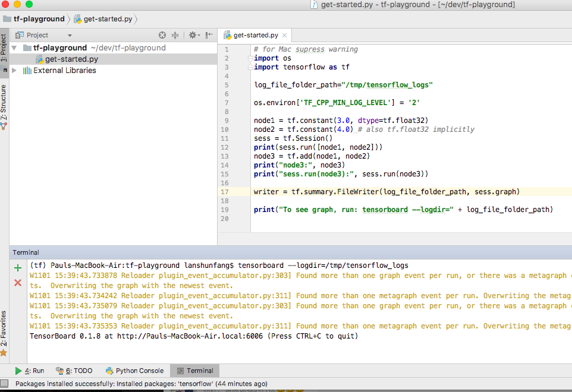The image size is (572, 392).
Task: Click the TensorBoard 0.1.8 URL line in terminal
Action: click(x=194, y=336)
